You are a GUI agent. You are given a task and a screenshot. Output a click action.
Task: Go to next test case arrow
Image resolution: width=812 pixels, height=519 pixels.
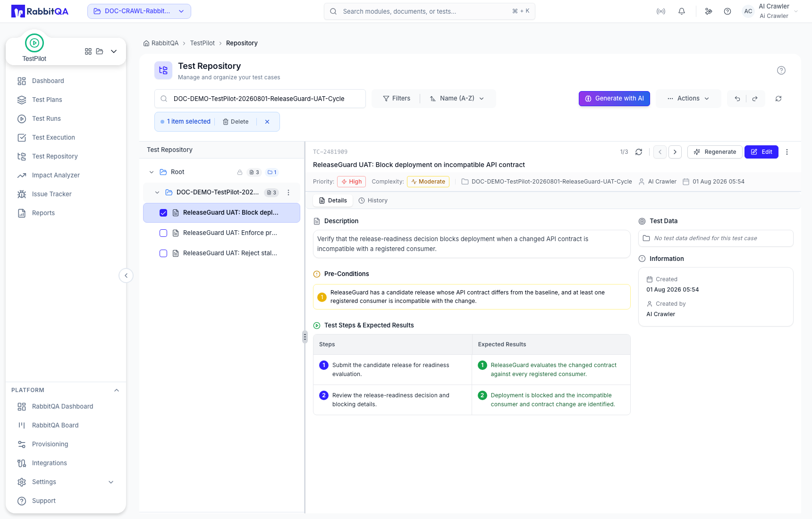[x=675, y=152]
